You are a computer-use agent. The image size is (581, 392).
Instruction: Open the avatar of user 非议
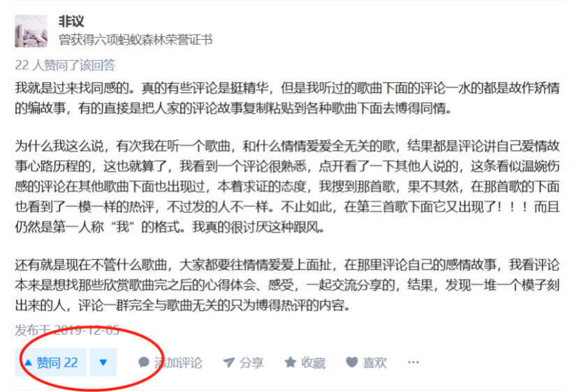(31, 31)
